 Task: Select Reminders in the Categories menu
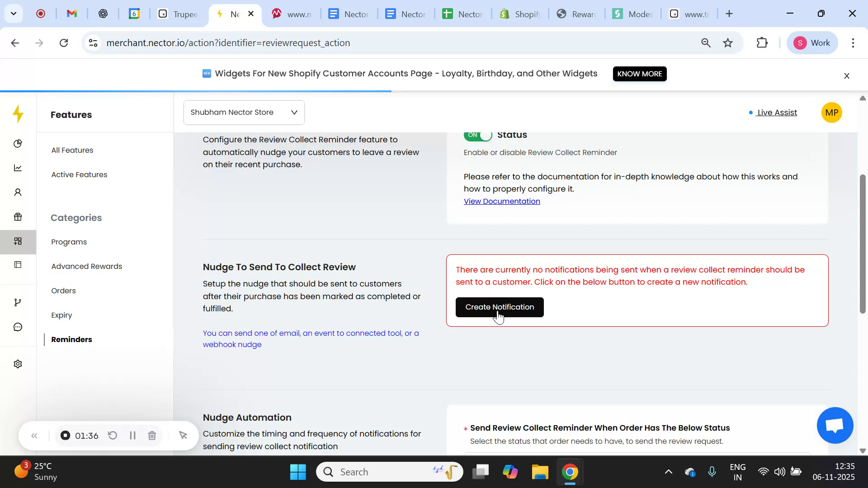pyautogui.click(x=71, y=339)
